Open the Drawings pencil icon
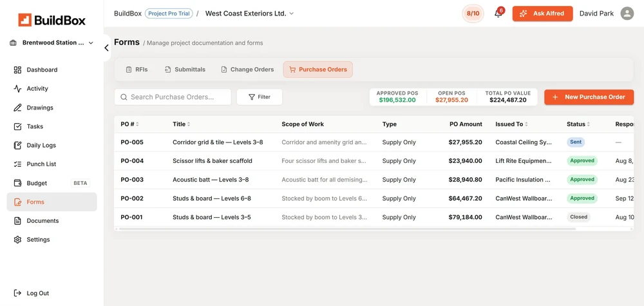Image resolution: width=644 pixels, height=306 pixels. point(17,108)
